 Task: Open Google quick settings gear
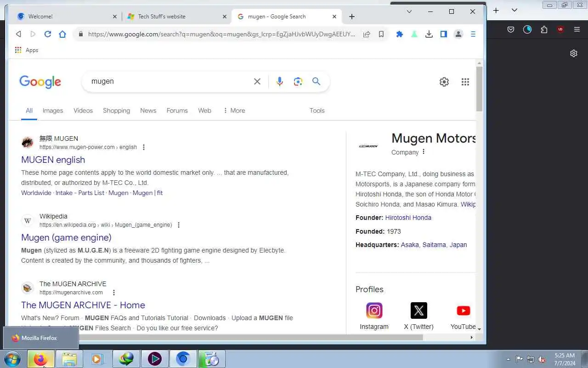[x=444, y=82]
